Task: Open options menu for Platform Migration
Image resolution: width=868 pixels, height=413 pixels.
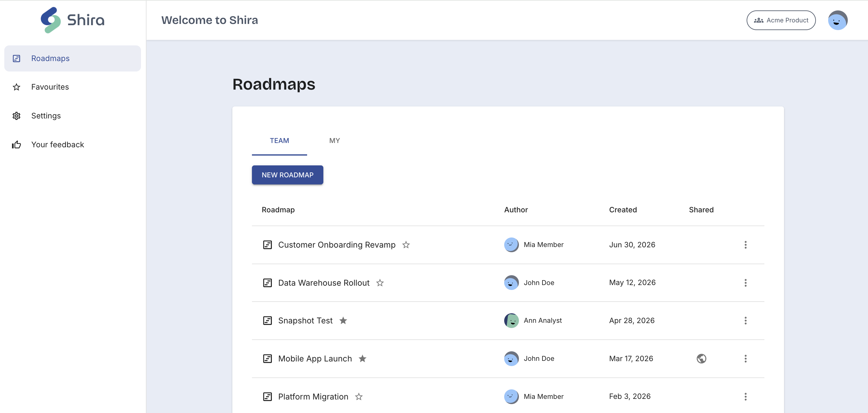Action: [x=745, y=396]
